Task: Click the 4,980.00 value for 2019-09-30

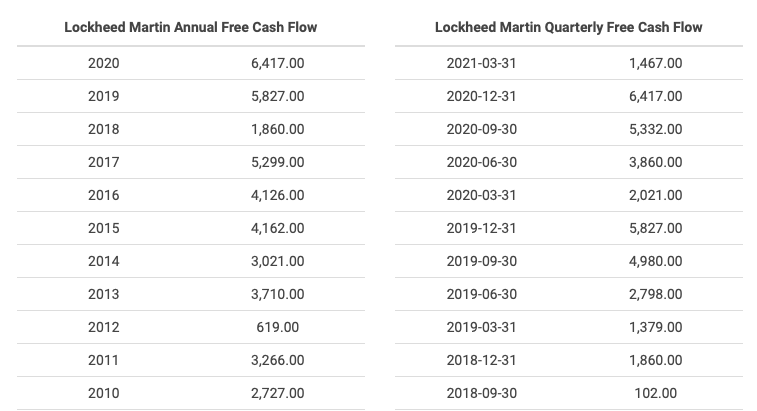Action: pyautogui.click(x=656, y=261)
